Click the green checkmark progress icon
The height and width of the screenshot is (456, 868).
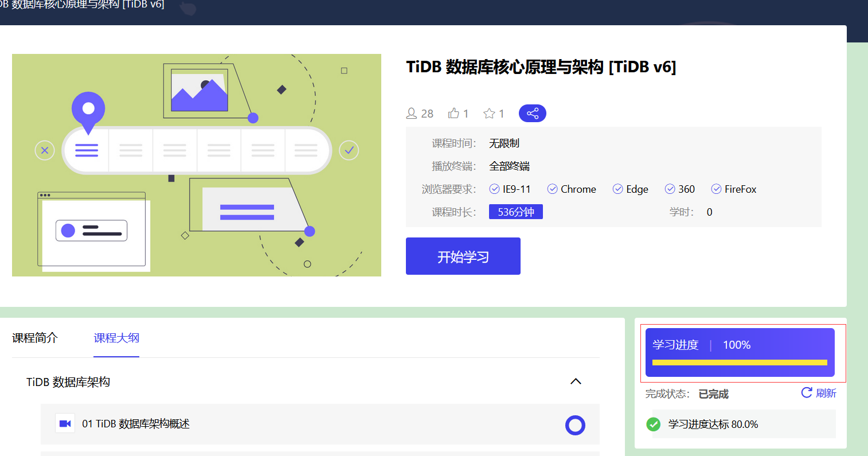653,424
